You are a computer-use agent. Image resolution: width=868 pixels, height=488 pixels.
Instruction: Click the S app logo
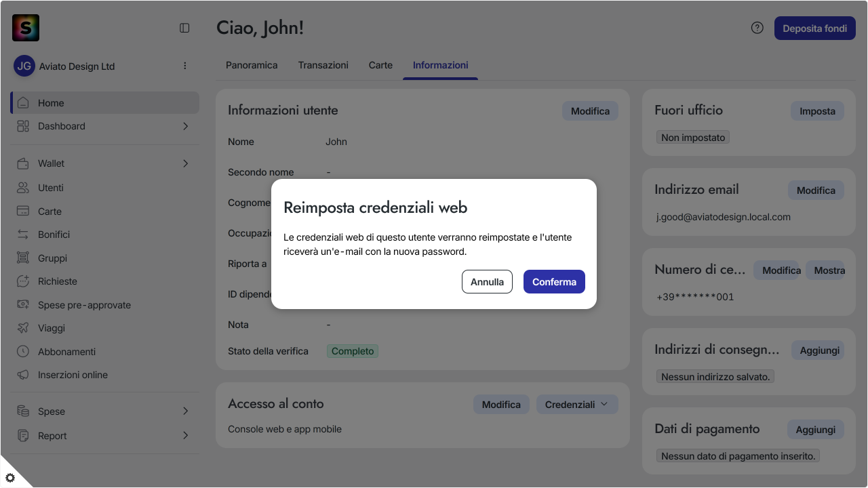26,28
